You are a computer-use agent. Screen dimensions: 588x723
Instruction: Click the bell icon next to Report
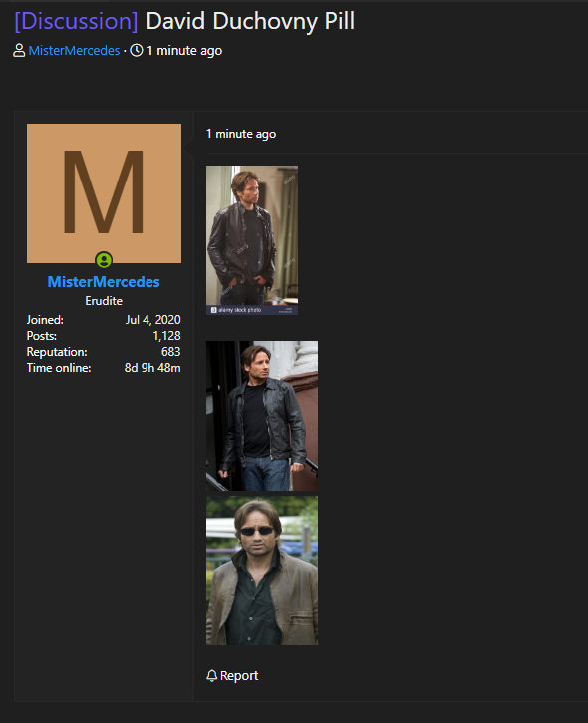[x=211, y=675]
